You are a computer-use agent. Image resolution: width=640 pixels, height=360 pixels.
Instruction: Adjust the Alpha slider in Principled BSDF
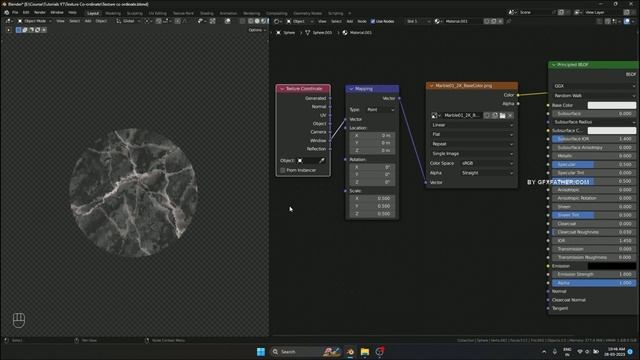[x=594, y=283]
